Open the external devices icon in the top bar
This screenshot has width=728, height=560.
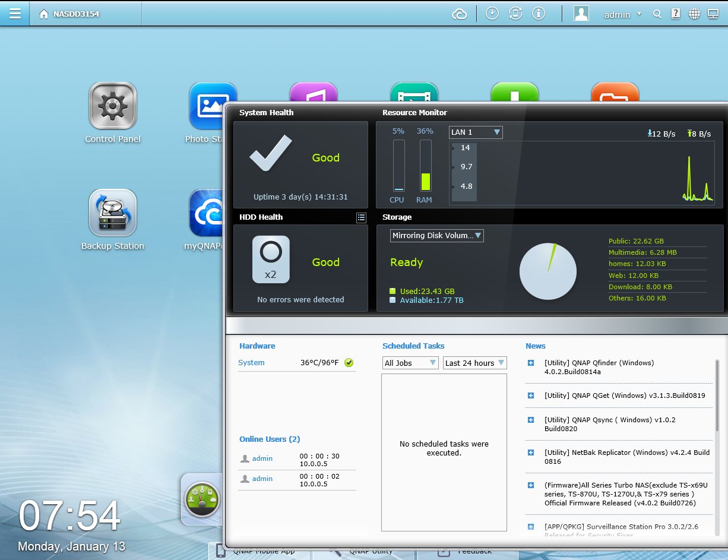tap(515, 14)
